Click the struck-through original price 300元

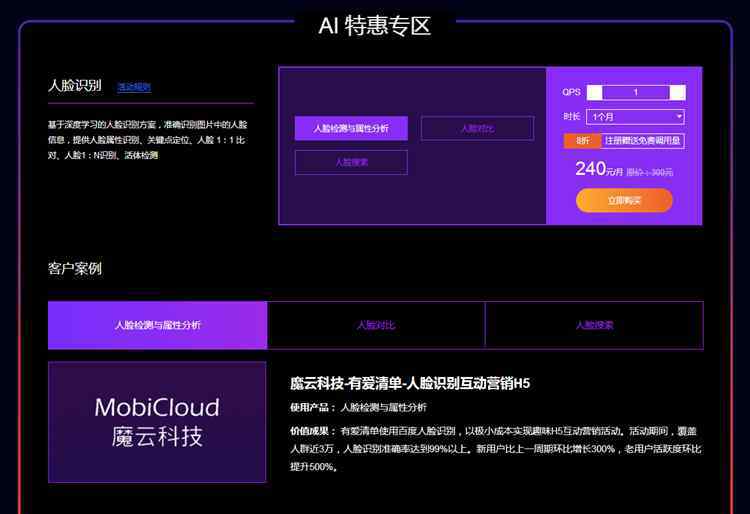(x=650, y=172)
